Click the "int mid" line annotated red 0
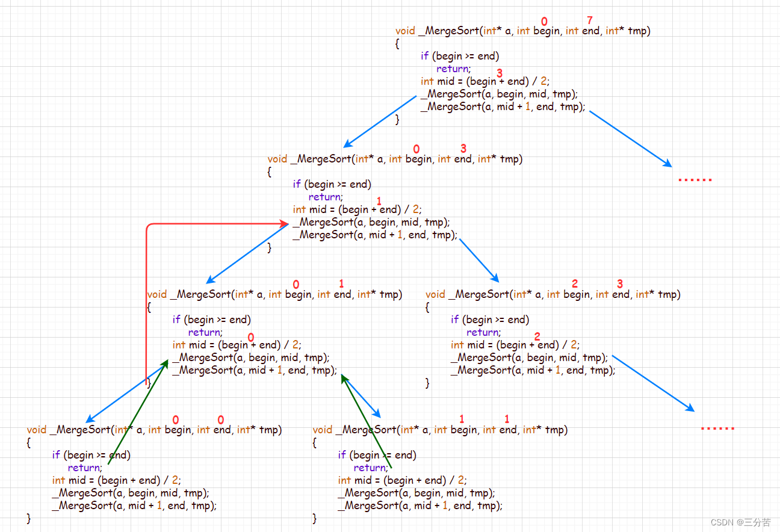 [x=237, y=345]
